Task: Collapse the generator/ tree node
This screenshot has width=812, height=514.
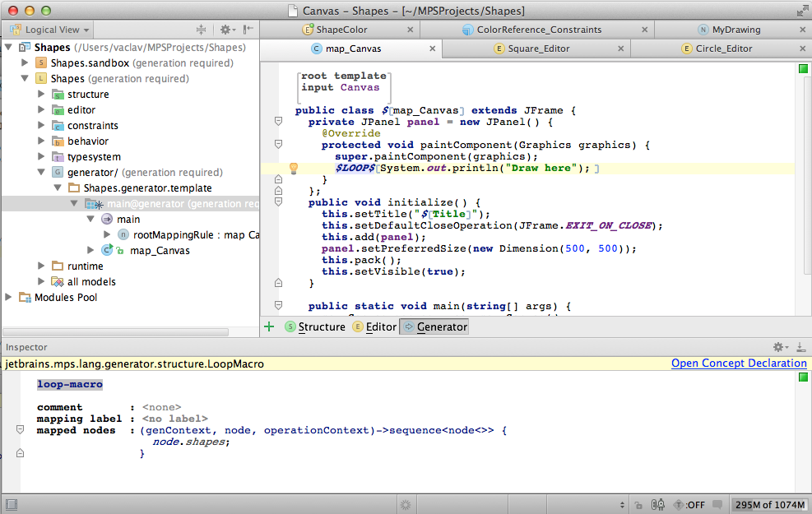Action: click(x=42, y=173)
